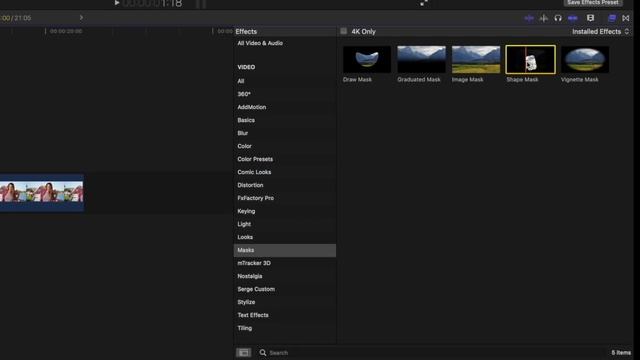The height and width of the screenshot is (360, 640).
Task: Click the VIDEO section header
Action: pos(246,67)
